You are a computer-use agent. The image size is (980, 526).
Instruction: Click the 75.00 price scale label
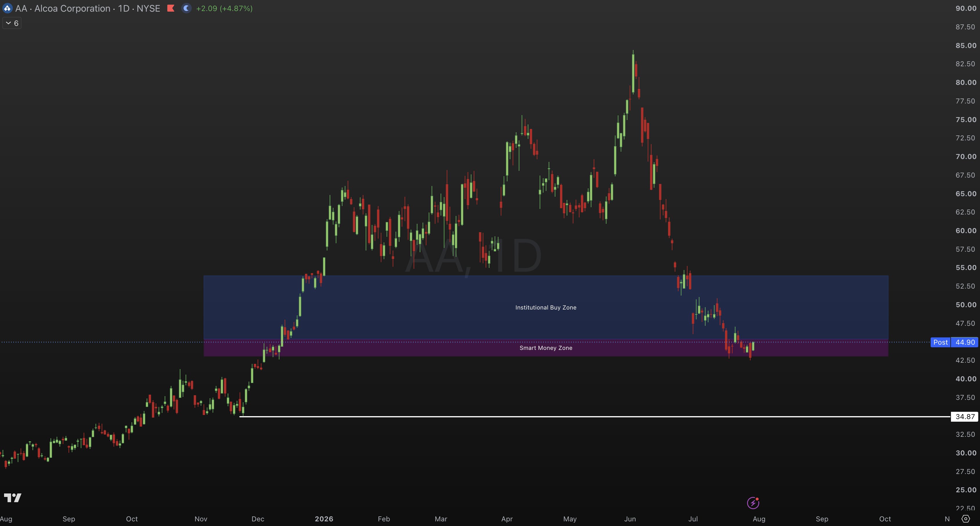[965, 119]
